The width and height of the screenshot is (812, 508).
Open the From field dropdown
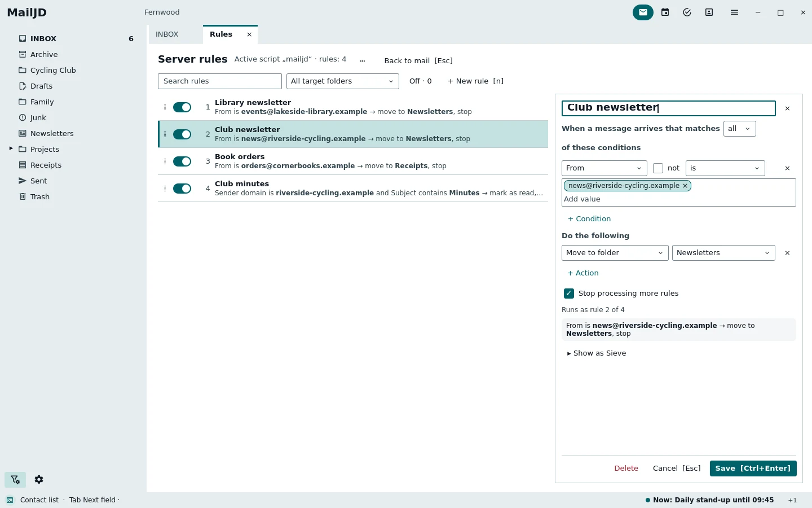(604, 168)
